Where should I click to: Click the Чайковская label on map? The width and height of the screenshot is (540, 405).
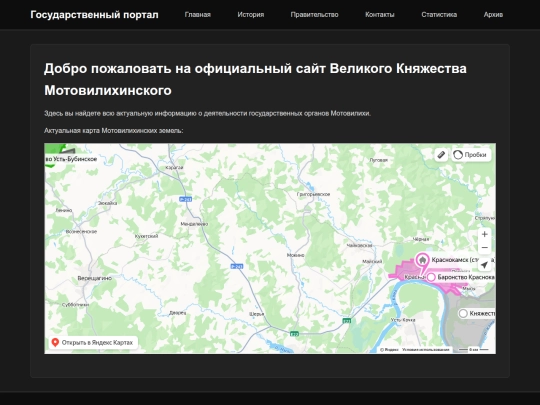tap(360, 246)
